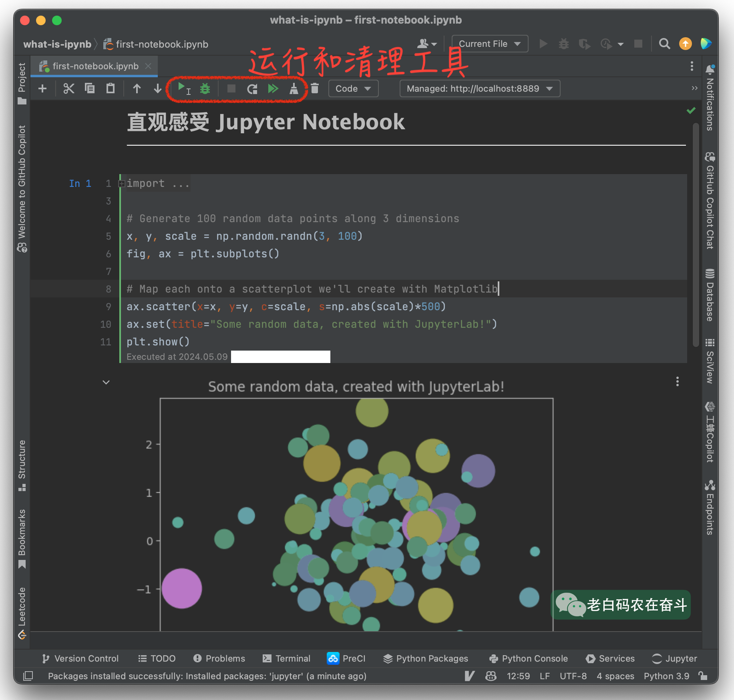
Task: Open editor tab options three-dots menu
Action: tap(692, 66)
